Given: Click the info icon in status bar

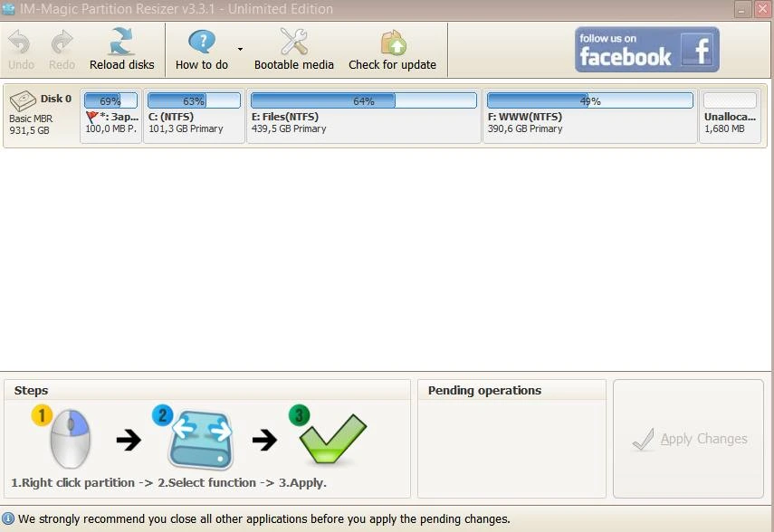Looking at the screenshot, I should click(x=8, y=518).
